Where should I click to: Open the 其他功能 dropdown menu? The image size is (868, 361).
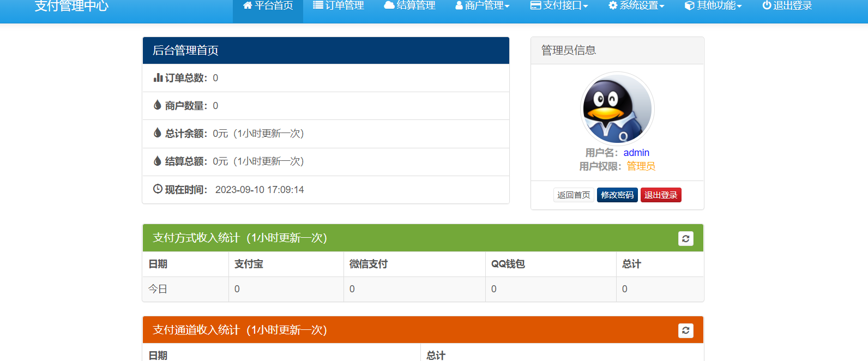713,6
